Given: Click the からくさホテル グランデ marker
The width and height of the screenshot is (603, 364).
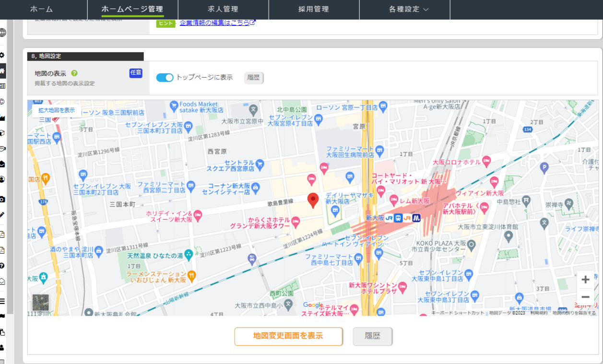Looking at the screenshot, I should [x=296, y=222].
